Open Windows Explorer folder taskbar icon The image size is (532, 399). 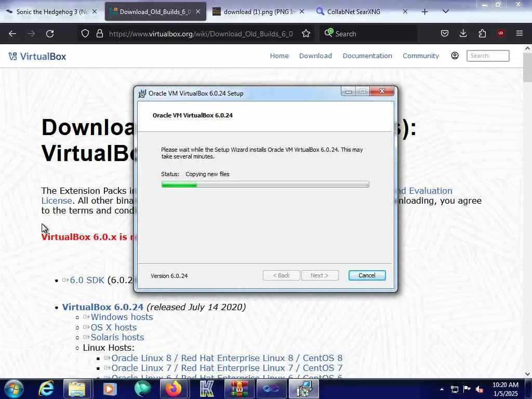pyautogui.click(x=77, y=389)
